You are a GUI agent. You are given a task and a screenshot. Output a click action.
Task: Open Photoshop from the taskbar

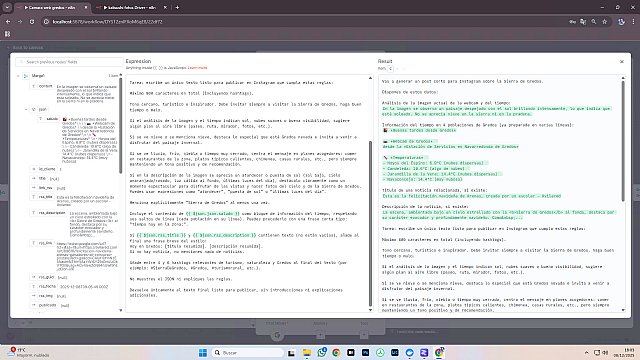pos(365,353)
